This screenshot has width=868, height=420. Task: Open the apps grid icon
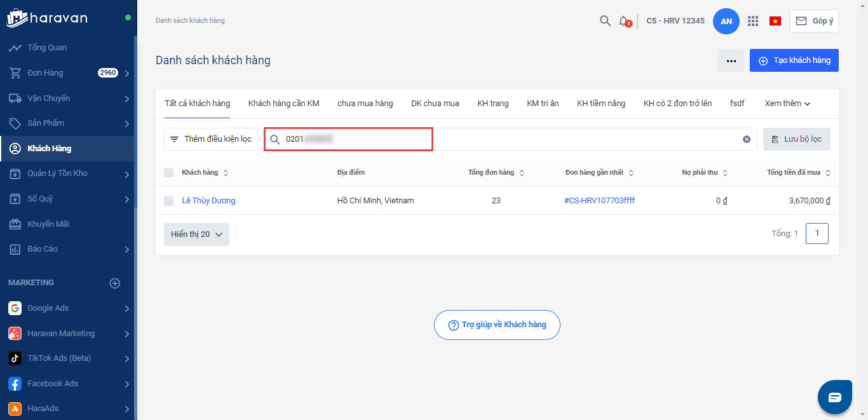[x=753, y=21]
